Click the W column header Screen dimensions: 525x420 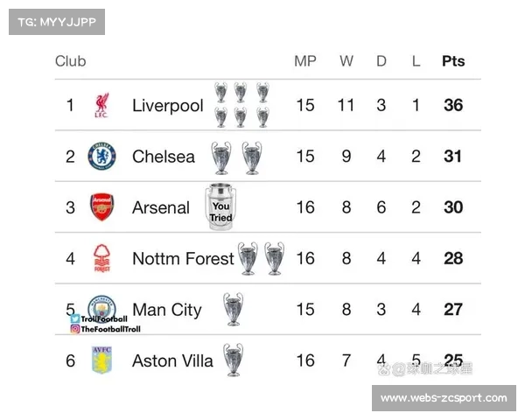346,61
